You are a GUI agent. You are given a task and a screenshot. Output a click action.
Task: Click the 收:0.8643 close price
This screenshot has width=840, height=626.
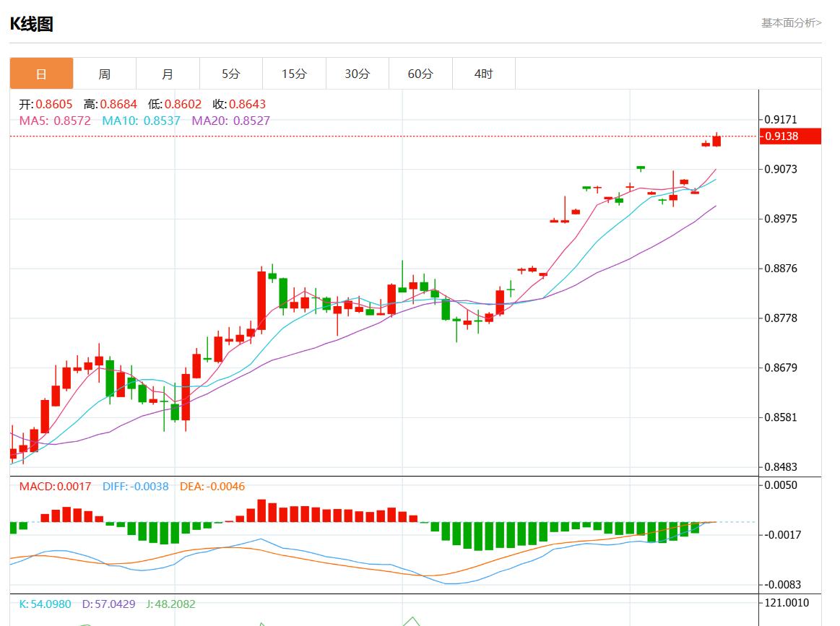point(239,104)
